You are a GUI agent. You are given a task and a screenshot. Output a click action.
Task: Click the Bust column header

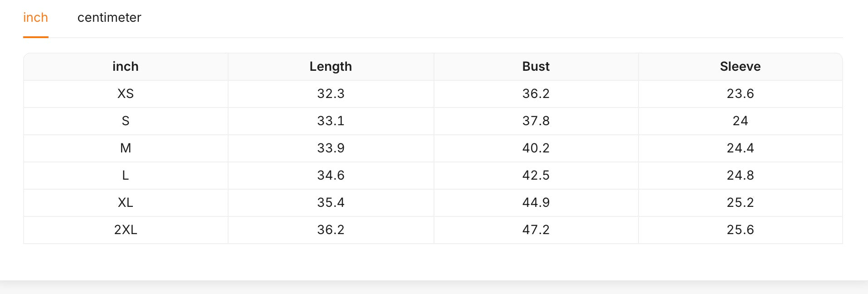coord(536,67)
